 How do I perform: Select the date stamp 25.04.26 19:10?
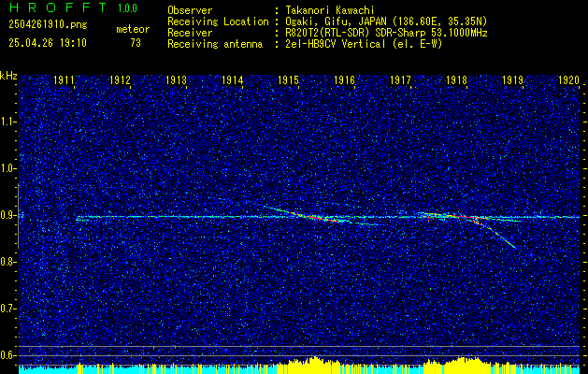(x=48, y=43)
